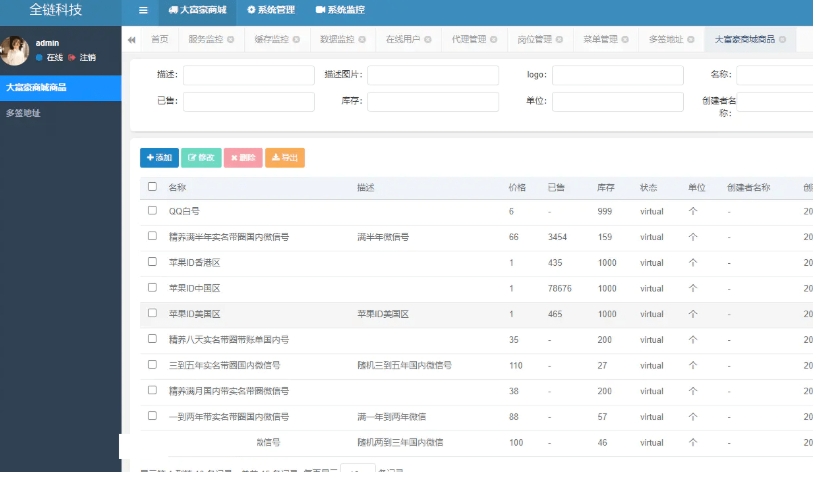This screenshot has width=822, height=481.
Task: Close the 岗位管理 tab
Action: [x=559, y=39]
